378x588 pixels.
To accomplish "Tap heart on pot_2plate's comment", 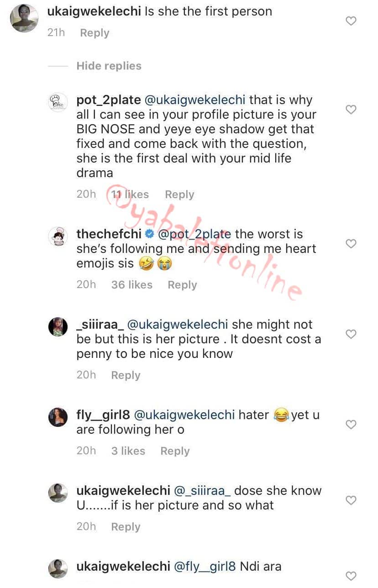I will [x=351, y=109].
